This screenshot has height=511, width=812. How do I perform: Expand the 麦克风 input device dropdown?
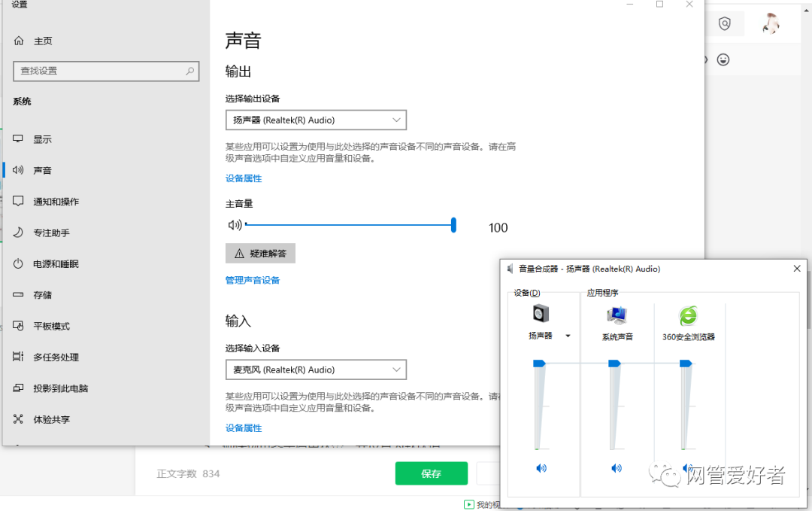[316, 370]
